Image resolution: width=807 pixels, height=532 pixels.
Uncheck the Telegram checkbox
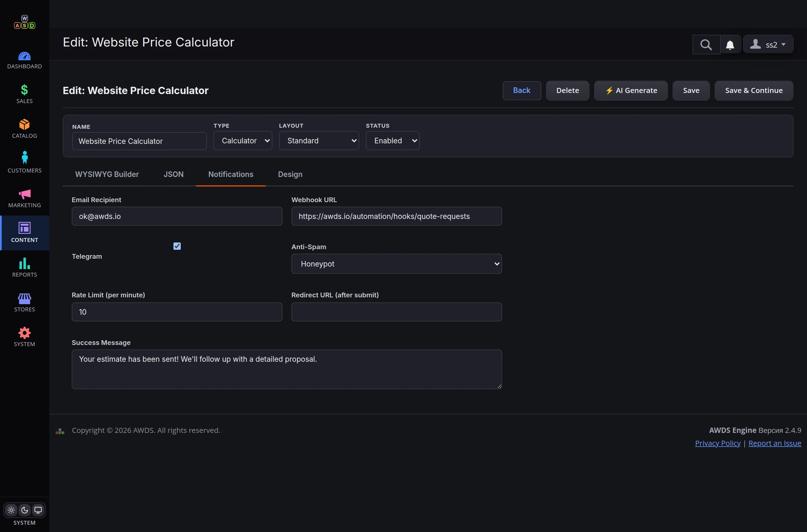(x=177, y=246)
